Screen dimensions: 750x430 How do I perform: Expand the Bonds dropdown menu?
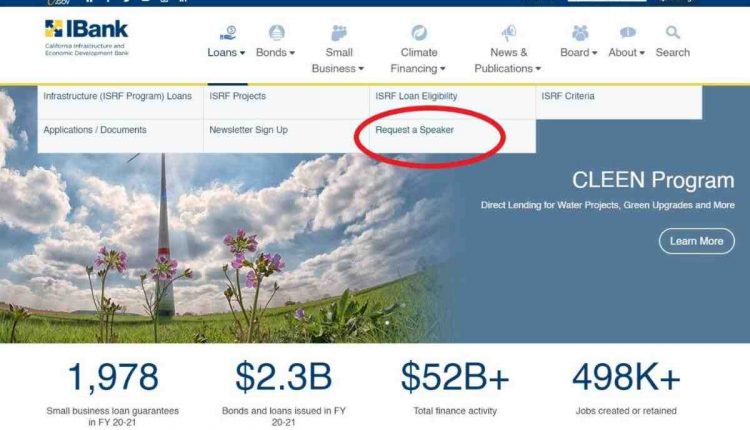[x=276, y=52]
